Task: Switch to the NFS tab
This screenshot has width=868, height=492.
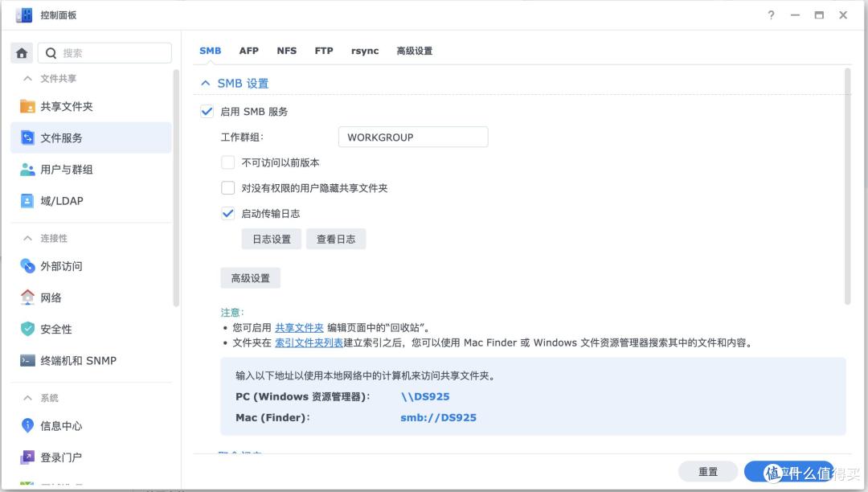Action: tap(287, 51)
